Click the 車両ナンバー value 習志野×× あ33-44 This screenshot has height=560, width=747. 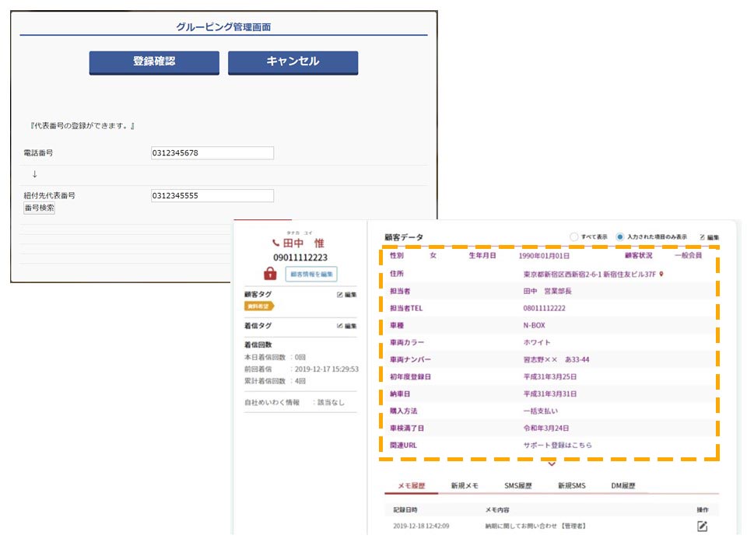[x=556, y=359]
